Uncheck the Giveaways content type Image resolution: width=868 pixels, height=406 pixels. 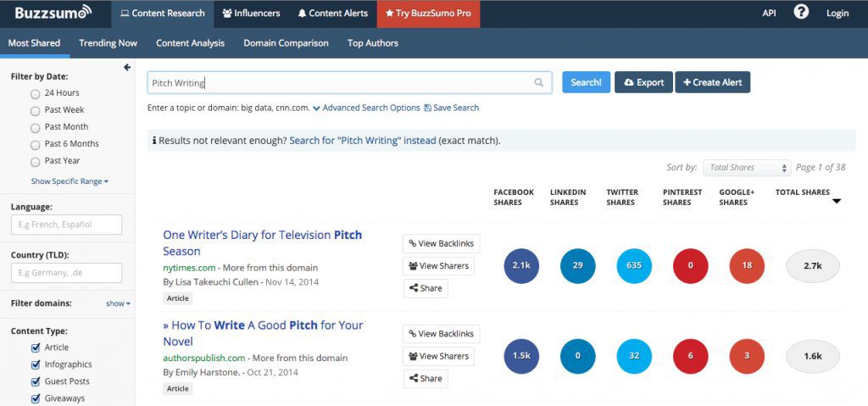coord(36,399)
